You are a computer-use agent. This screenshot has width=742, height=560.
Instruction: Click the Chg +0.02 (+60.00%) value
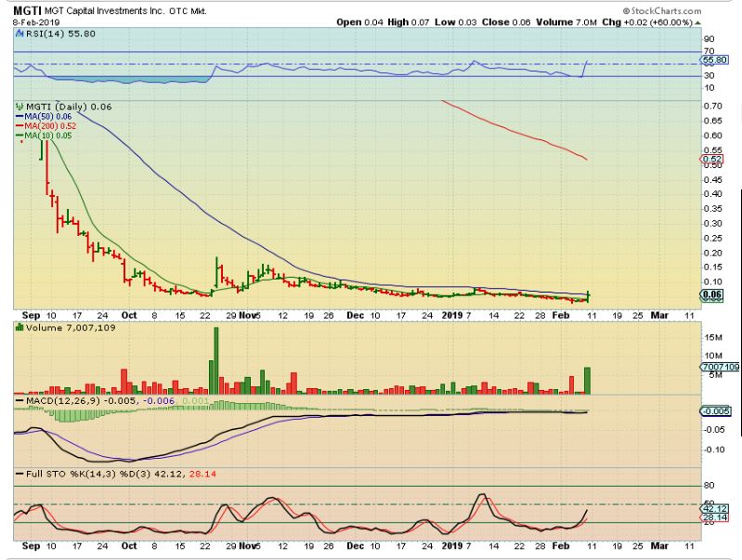[x=647, y=22]
